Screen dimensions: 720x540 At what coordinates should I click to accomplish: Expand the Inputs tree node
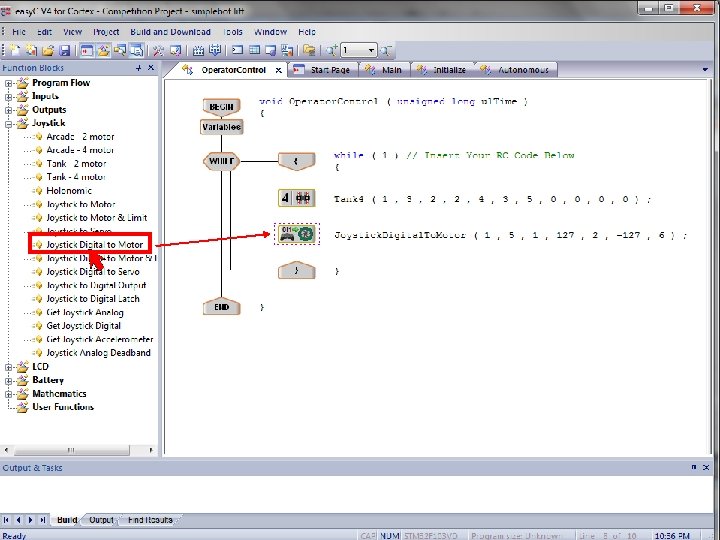[8, 97]
